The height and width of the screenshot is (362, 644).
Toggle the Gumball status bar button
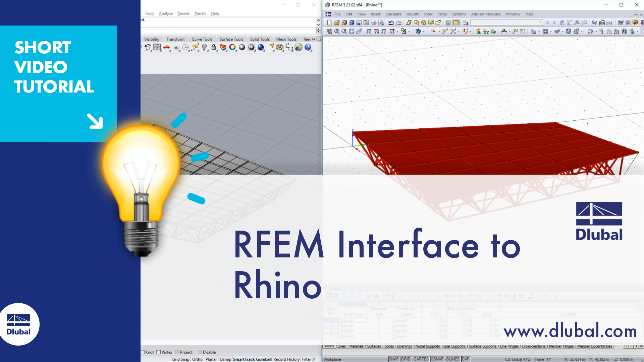point(264,359)
